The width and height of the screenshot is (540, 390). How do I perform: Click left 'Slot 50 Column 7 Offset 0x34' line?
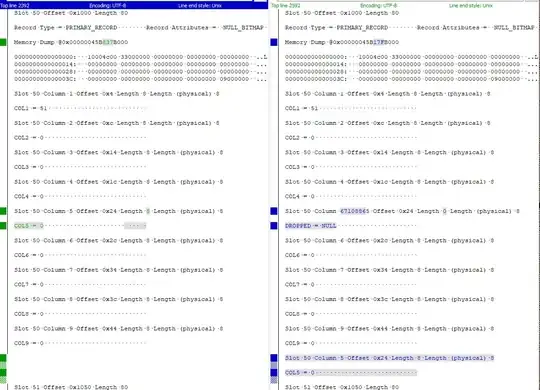(118, 270)
